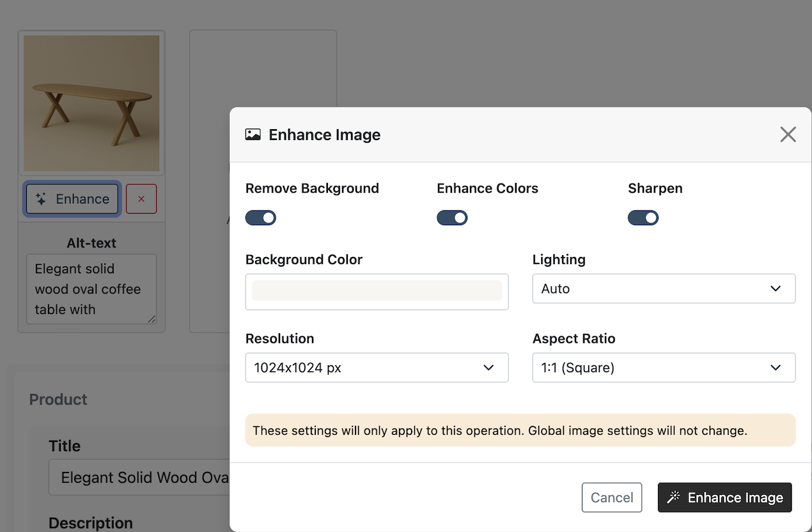Viewport: 812px width, 532px height.
Task: Close the Enhance Image dialog with the X
Action: pos(788,134)
